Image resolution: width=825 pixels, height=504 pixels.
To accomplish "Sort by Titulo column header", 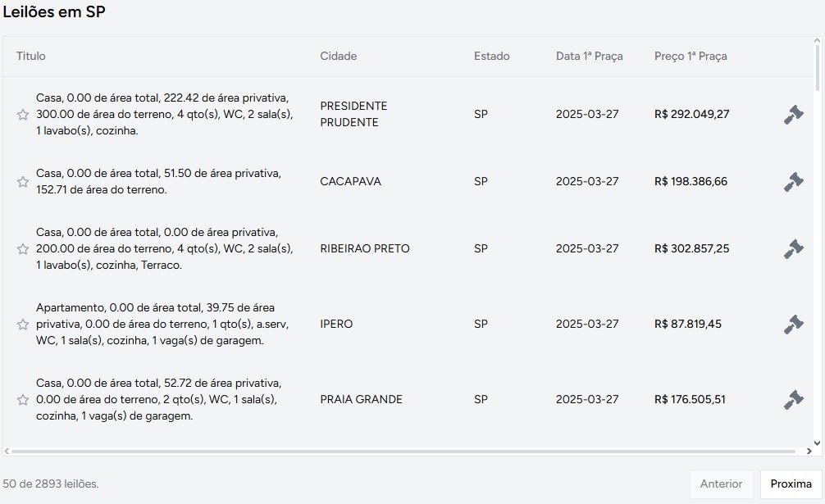I will pos(31,57).
